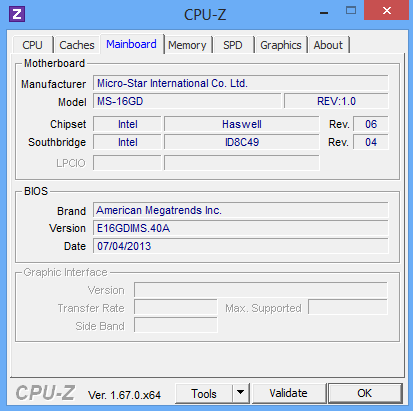Click the Southbridge ID8C49 field
This screenshot has width=413, height=411.
[x=242, y=142]
